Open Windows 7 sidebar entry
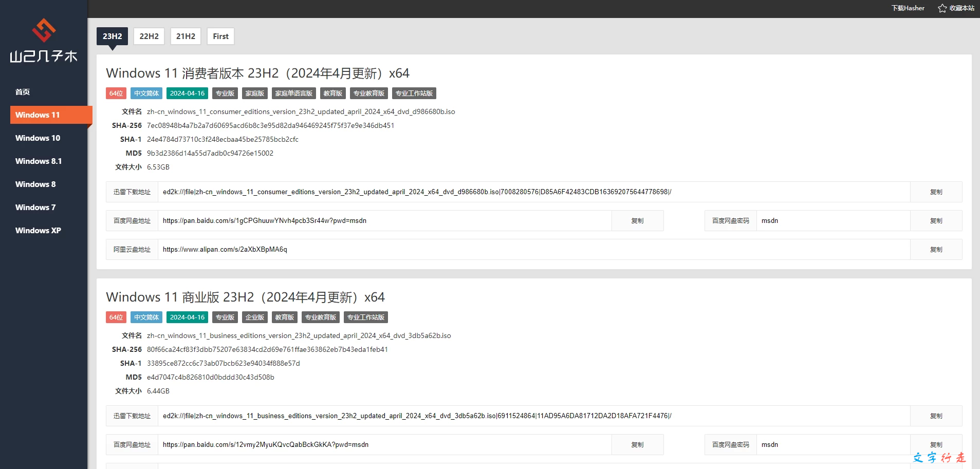980x469 pixels. 35,208
